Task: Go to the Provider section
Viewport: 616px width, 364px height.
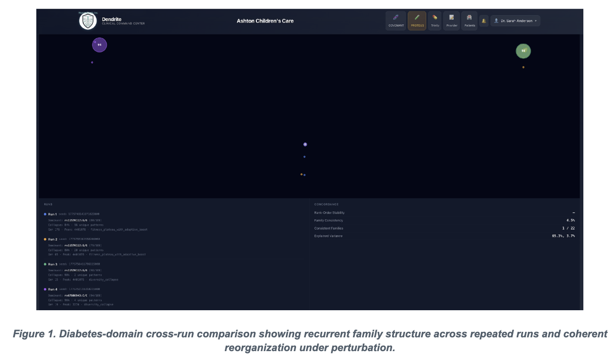Action: [x=451, y=21]
